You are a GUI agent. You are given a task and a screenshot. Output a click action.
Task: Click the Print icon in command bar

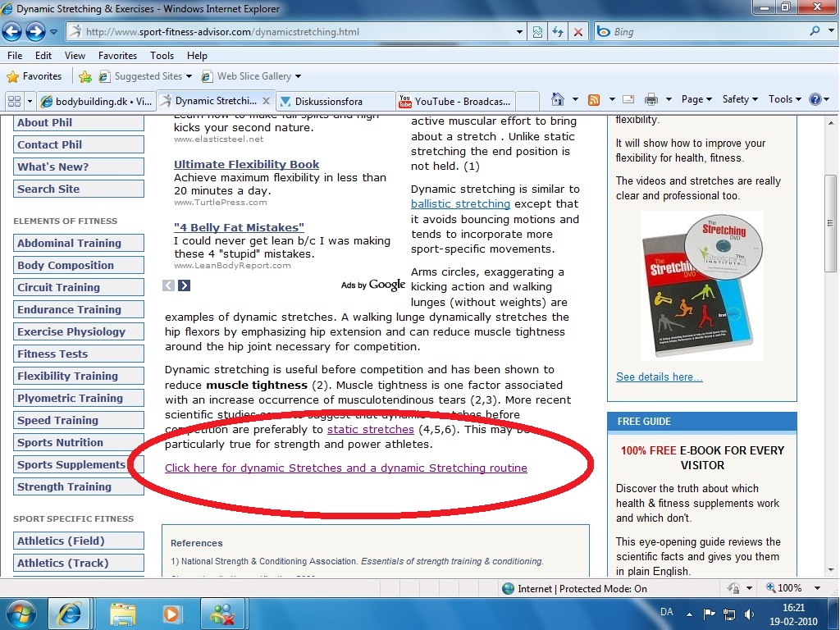[x=651, y=99]
